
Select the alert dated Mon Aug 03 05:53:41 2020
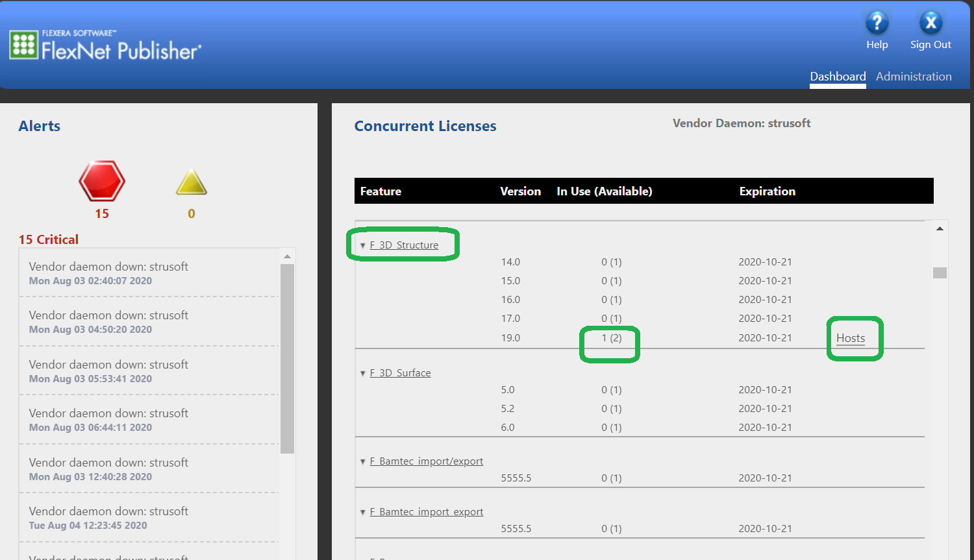coord(149,371)
